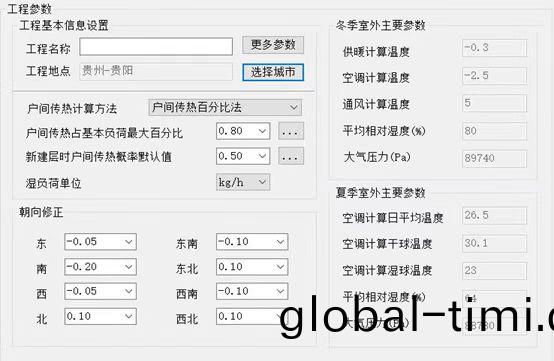554x361 pixels.
Task: Open the 湿负荷单位 kg/h dropdown
Action: click(243, 182)
